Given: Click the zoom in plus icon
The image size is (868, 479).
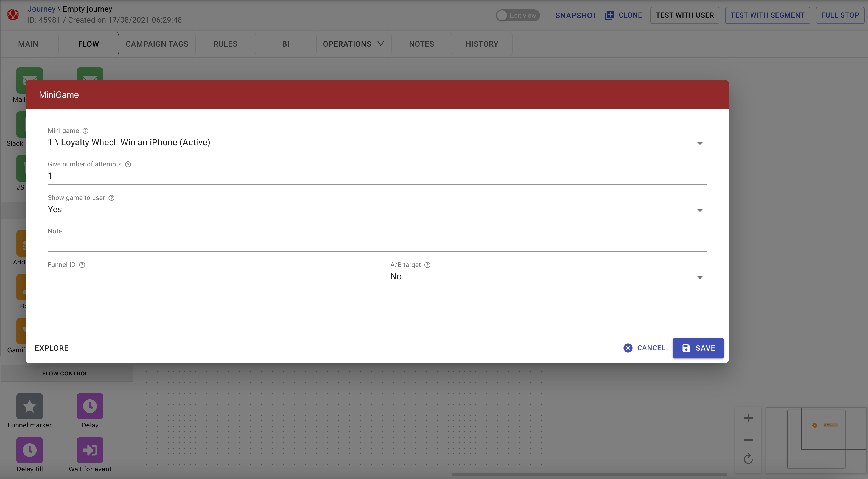Looking at the screenshot, I should (748, 418).
